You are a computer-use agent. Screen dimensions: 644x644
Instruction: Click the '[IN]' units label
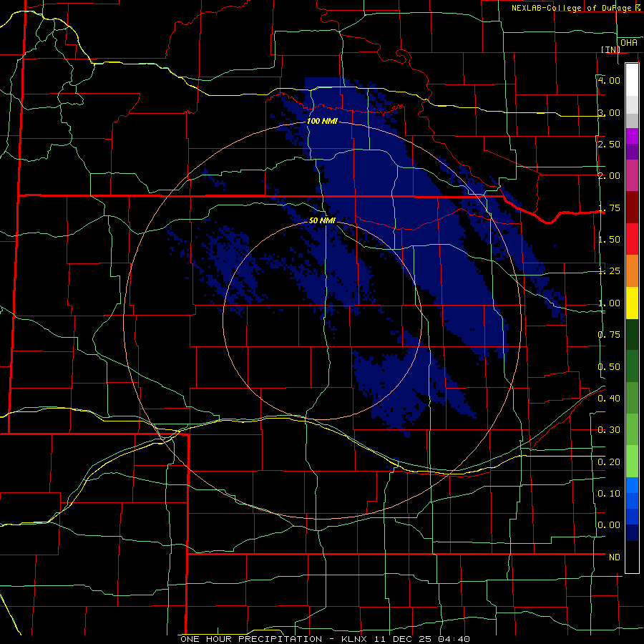611,49
